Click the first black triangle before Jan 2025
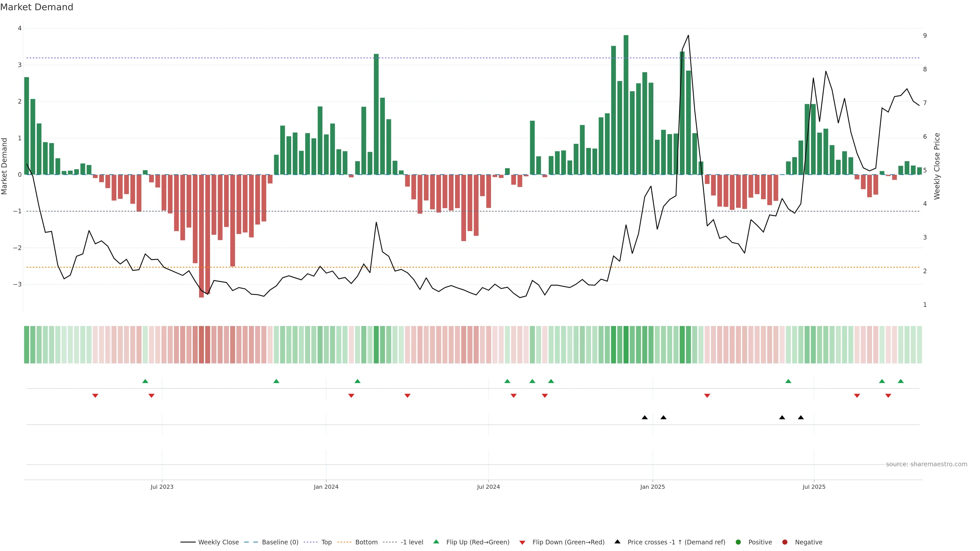980x551 pixels. coord(644,418)
